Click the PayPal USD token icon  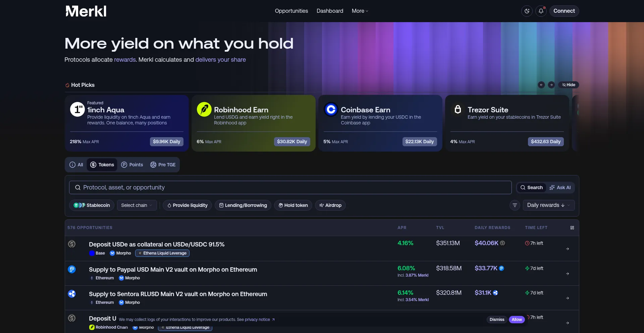point(72,269)
